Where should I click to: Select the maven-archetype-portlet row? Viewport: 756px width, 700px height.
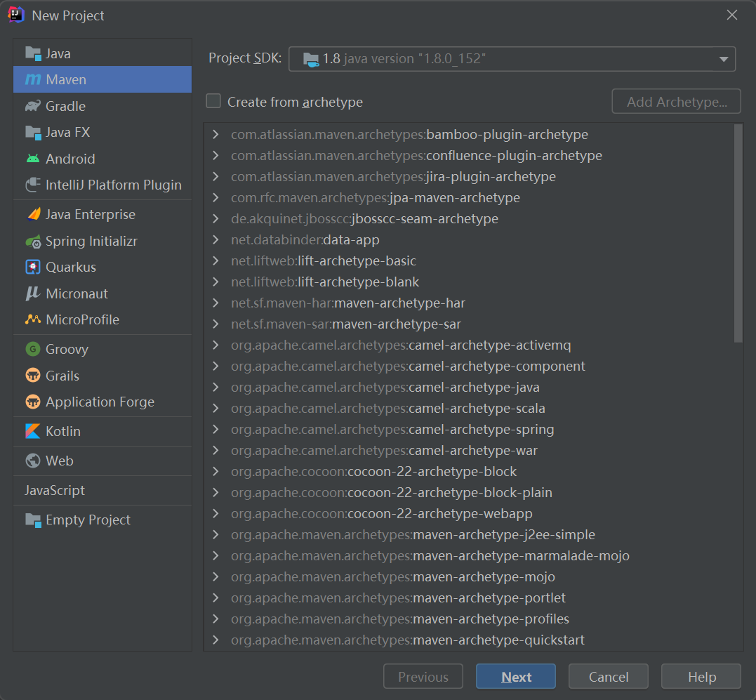(467, 597)
